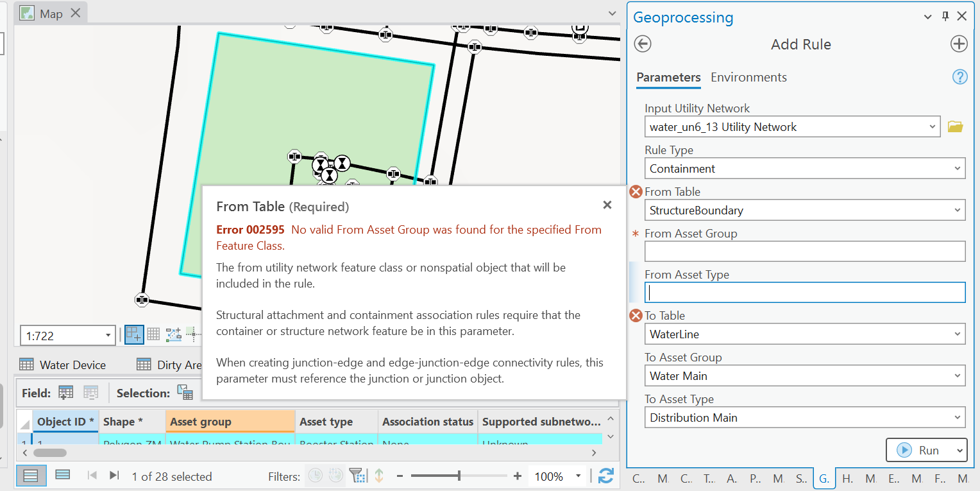Open the To Asset Type dropdown

[958, 417]
